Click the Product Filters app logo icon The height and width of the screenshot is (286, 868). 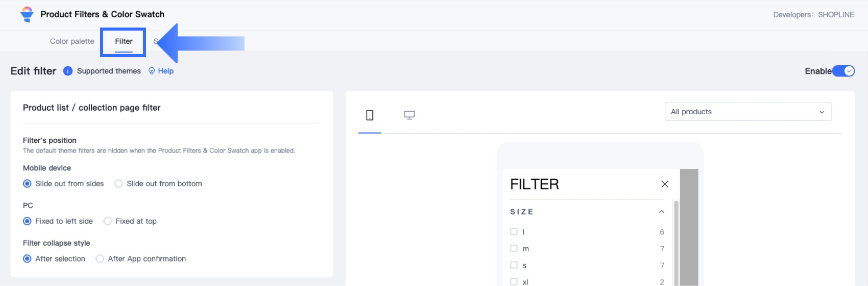click(x=27, y=14)
